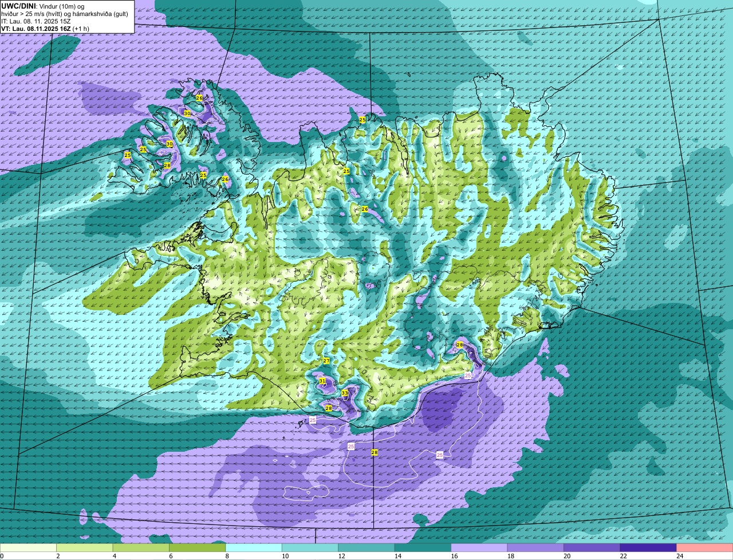Click the legend tick label "0"
733x560 pixels.
click(x=2, y=556)
